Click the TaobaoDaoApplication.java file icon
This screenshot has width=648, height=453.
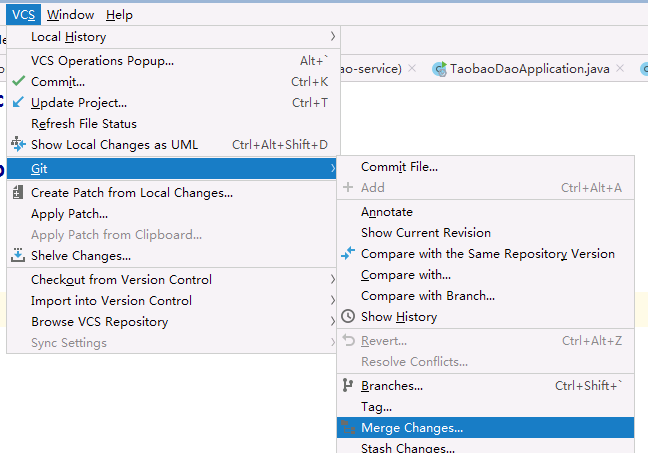click(x=439, y=69)
